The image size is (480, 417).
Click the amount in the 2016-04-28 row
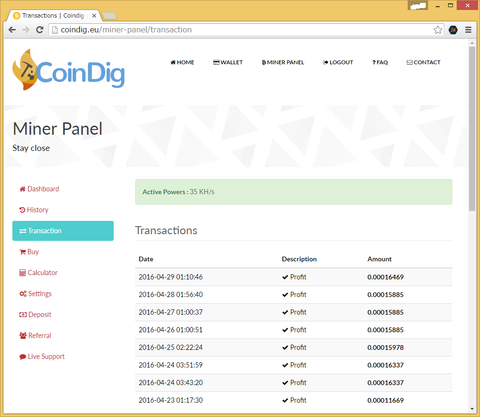(385, 295)
